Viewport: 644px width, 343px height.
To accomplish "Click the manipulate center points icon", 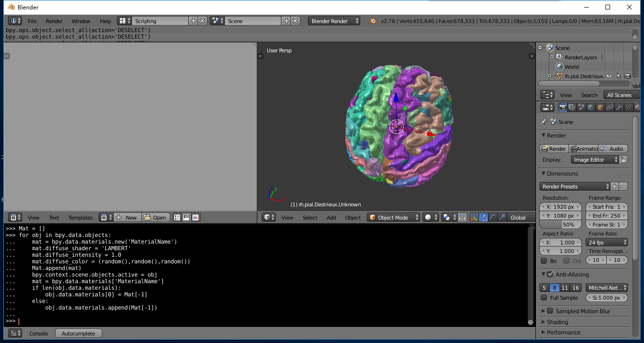I will pos(462,217).
